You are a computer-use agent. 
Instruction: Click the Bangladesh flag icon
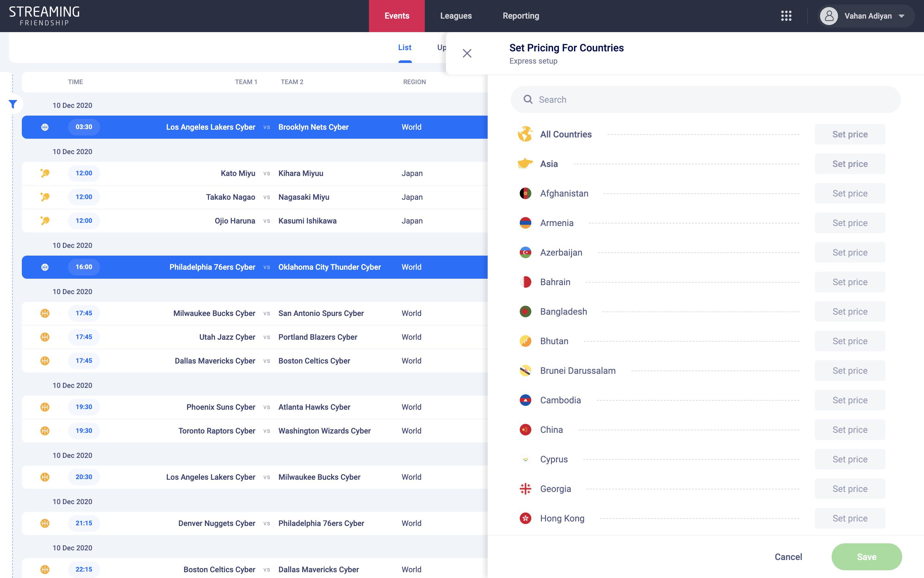(x=526, y=311)
